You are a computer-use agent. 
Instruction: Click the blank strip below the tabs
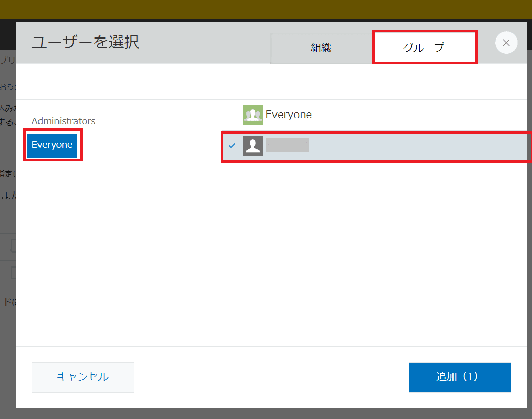[271, 81]
